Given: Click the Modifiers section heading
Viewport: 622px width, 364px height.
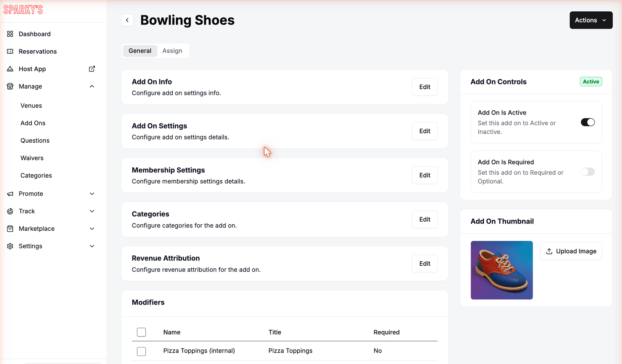Looking at the screenshot, I should [148, 302].
